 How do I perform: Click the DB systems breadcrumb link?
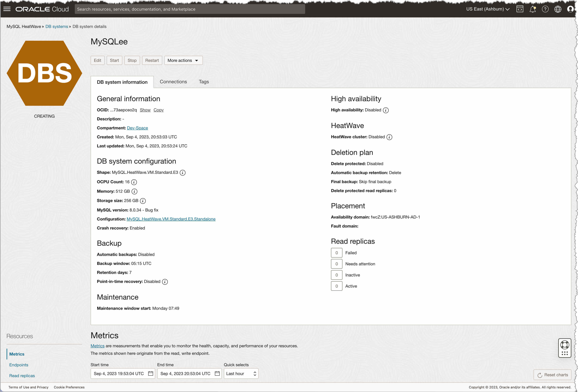click(57, 27)
